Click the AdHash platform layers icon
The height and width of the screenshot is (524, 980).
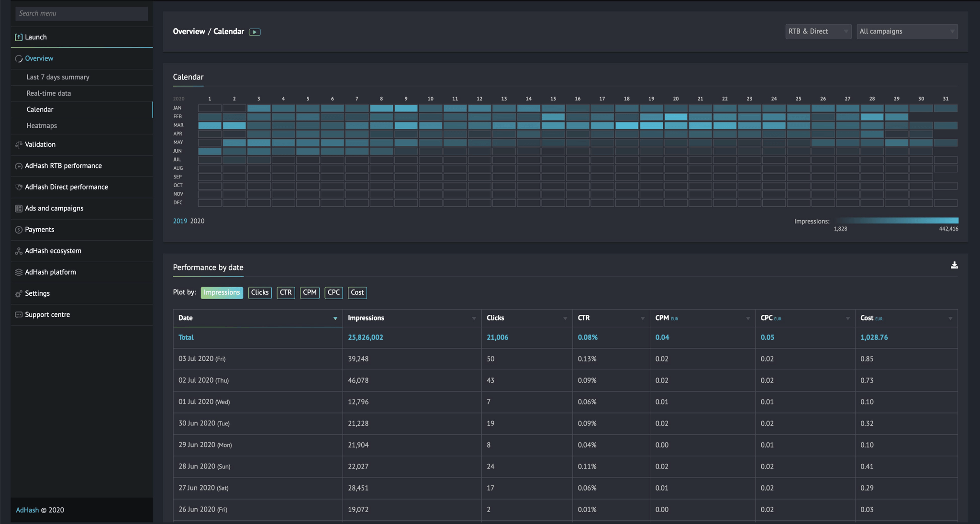coord(19,272)
